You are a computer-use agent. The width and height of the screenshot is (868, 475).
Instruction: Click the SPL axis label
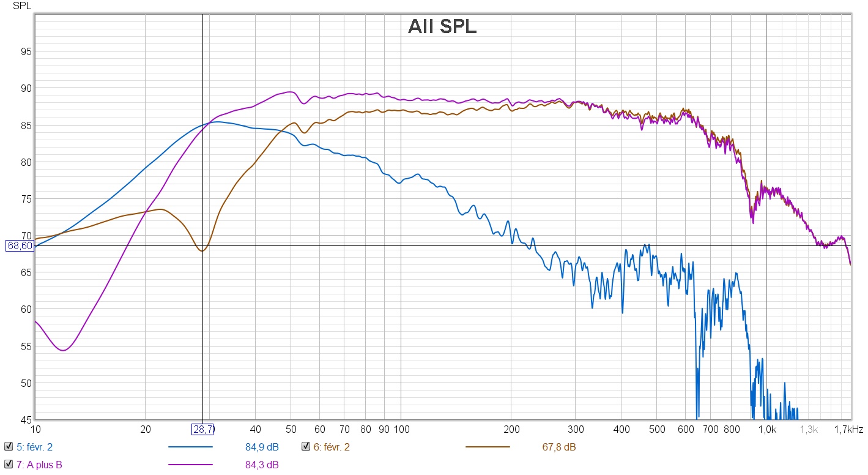point(21,6)
